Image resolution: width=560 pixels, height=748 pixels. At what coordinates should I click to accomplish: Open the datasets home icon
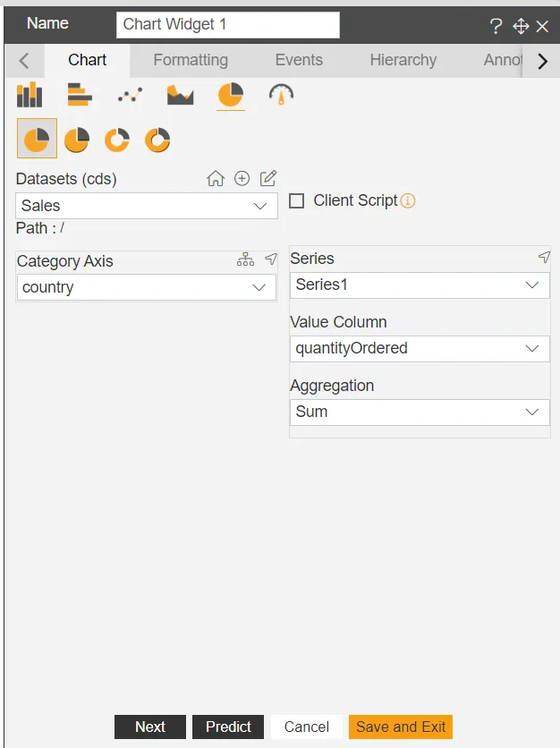216,178
